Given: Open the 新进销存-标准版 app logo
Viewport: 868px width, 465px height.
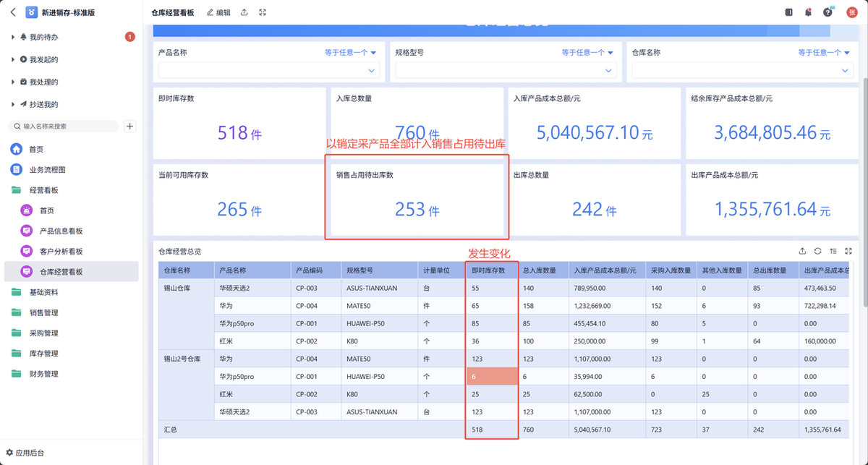Looking at the screenshot, I should click(x=32, y=12).
